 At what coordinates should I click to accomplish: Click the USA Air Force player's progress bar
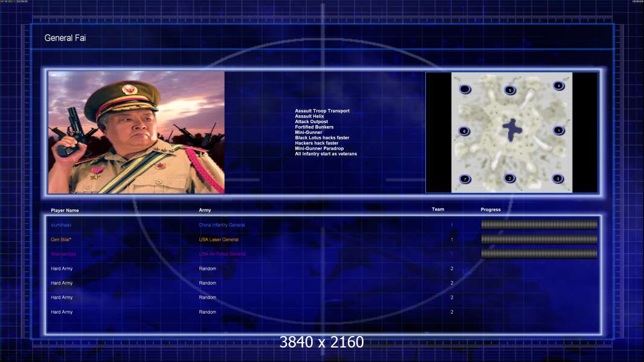(x=539, y=254)
